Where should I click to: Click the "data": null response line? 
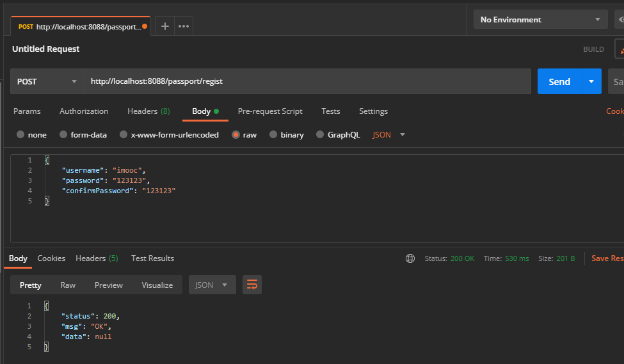tap(86, 337)
